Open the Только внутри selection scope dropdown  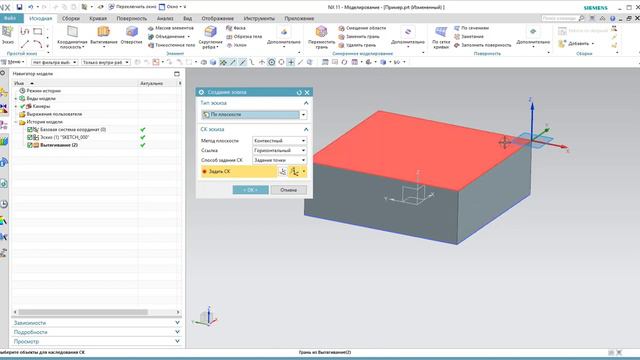click(x=106, y=62)
